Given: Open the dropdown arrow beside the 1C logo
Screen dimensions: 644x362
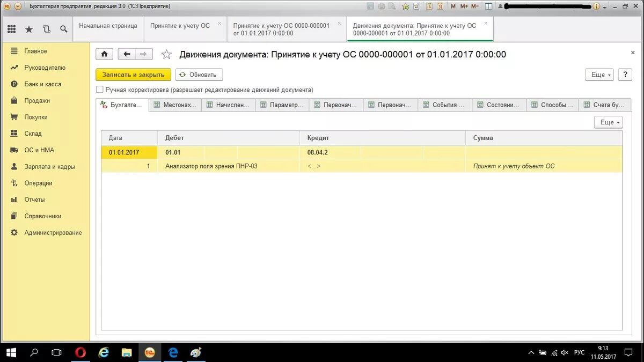Looking at the screenshot, I should [18, 6].
